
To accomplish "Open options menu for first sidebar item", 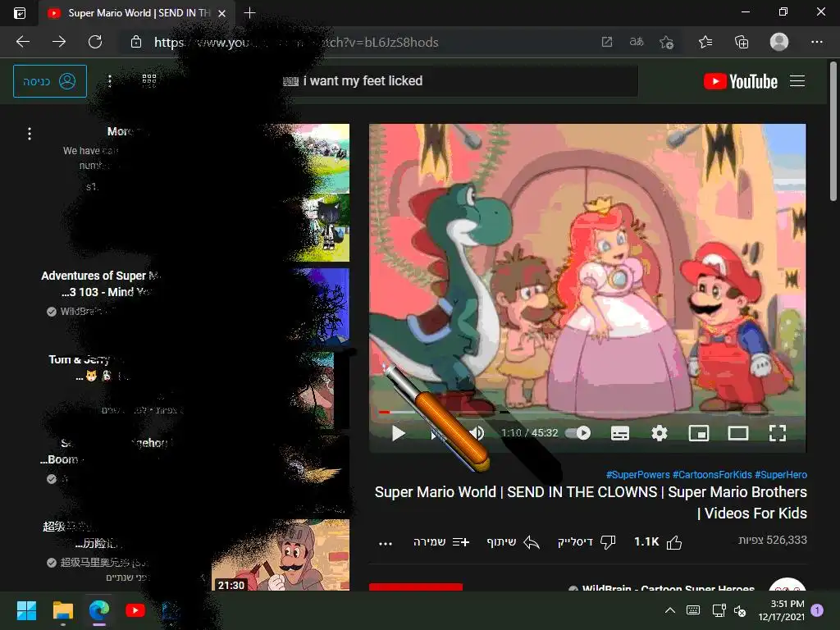I will click(30, 134).
